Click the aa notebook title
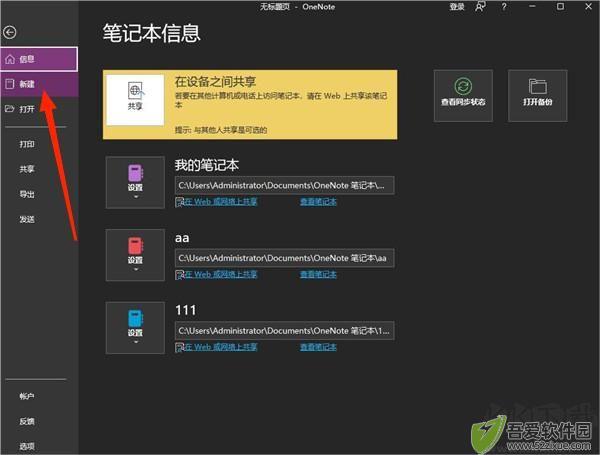 point(182,238)
